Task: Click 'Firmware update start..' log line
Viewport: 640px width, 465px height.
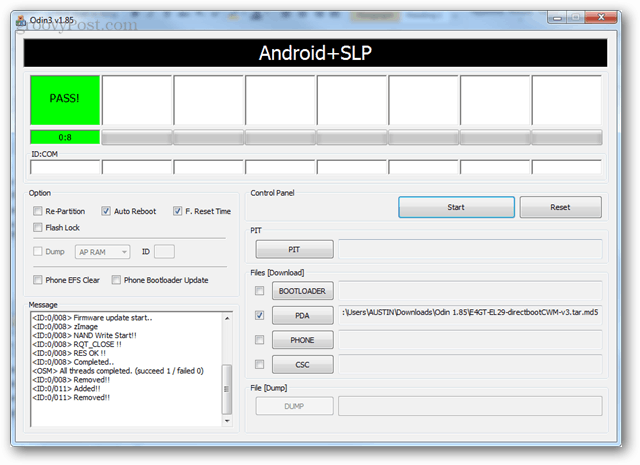Action: click(92, 318)
